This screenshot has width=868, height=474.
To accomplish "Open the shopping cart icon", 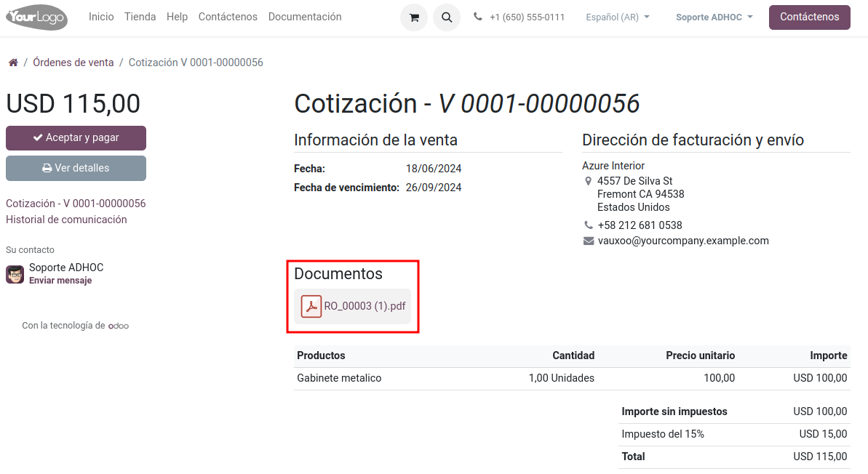I will (x=414, y=17).
